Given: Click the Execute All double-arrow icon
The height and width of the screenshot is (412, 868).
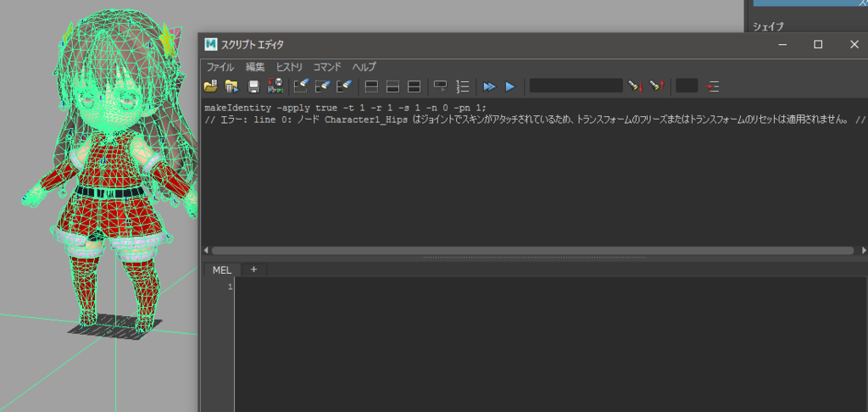Looking at the screenshot, I should click(489, 86).
